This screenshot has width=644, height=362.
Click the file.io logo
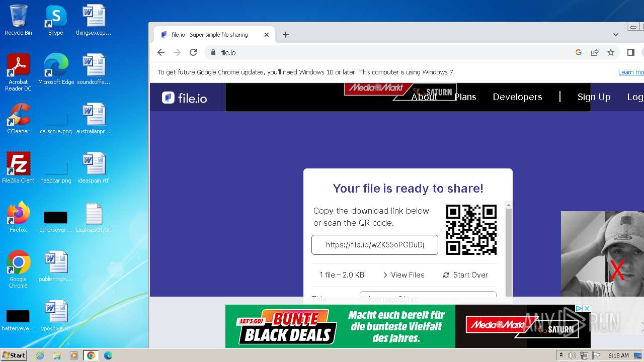184,98
